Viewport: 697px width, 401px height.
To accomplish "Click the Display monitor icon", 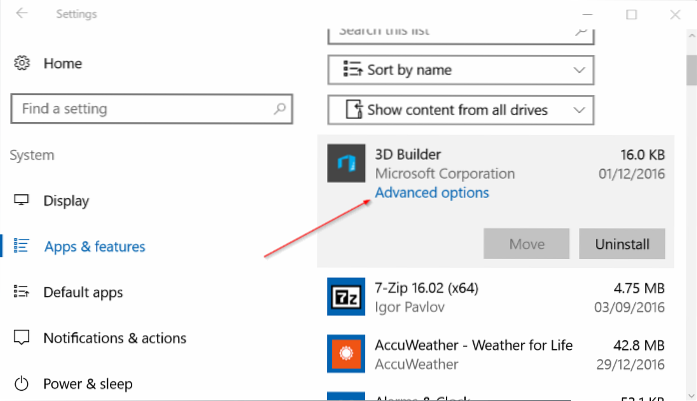I will (x=22, y=200).
